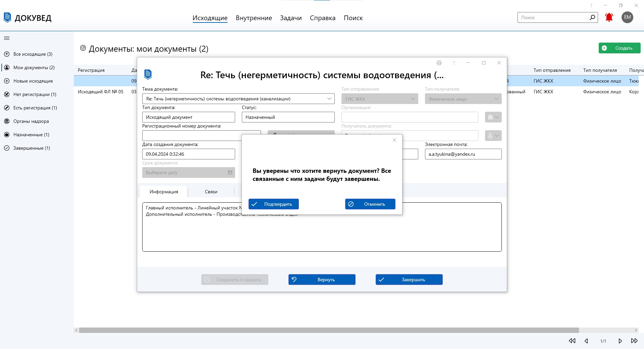The image size is (644, 349).
Task: Click the horizontal scrollbar of document list
Action: (x=329, y=330)
